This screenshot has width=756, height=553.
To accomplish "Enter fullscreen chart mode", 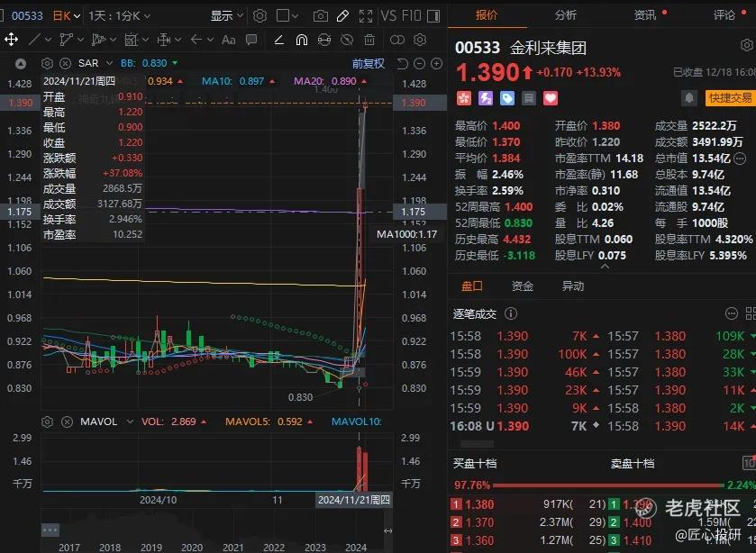I will click(366, 16).
